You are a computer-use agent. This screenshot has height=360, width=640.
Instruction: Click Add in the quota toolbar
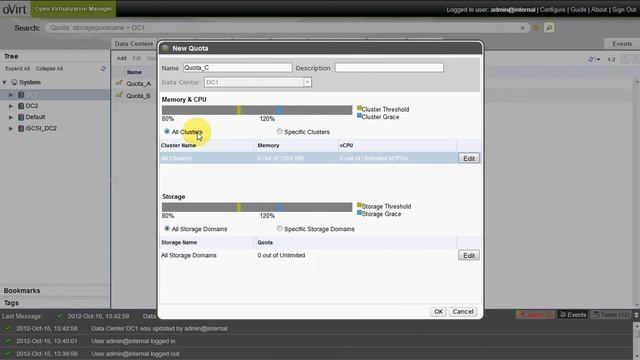[x=121, y=58]
